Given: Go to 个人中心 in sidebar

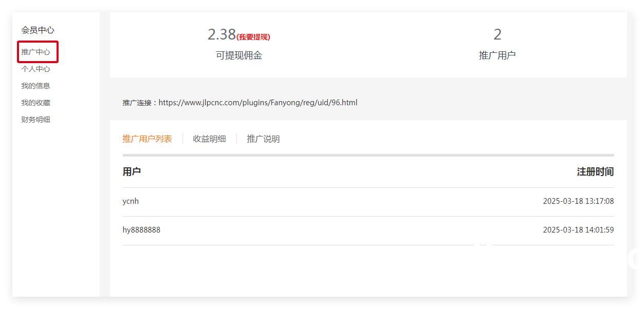Looking at the screenshot, I should (x=36, y=69).
